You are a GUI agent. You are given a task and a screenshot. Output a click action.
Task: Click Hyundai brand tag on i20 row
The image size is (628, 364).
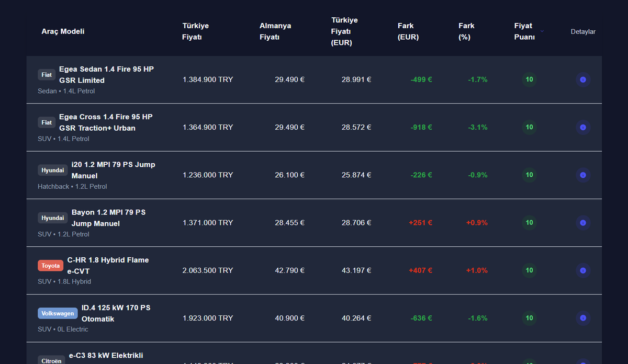tap(53, 170)
